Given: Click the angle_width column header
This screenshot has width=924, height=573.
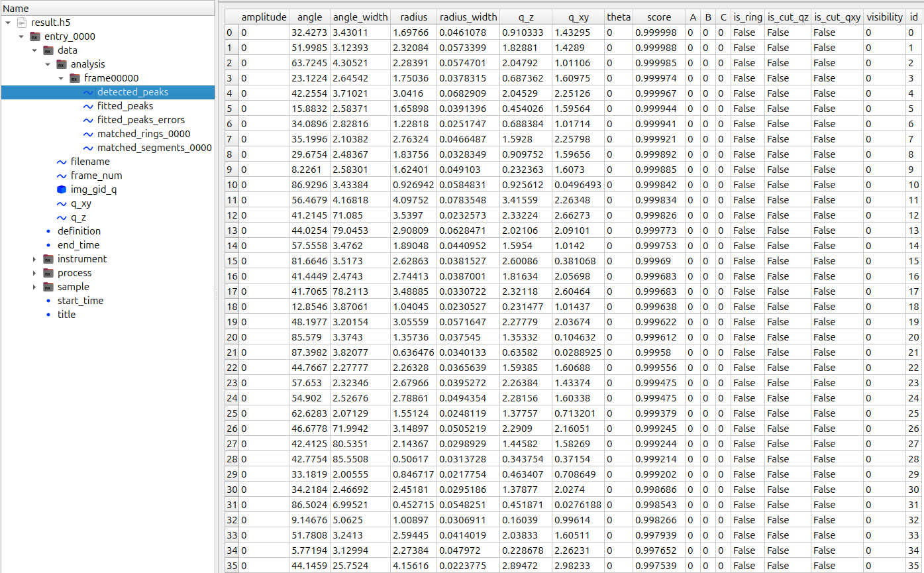Looking at the screenshot, I should [360, 17].
